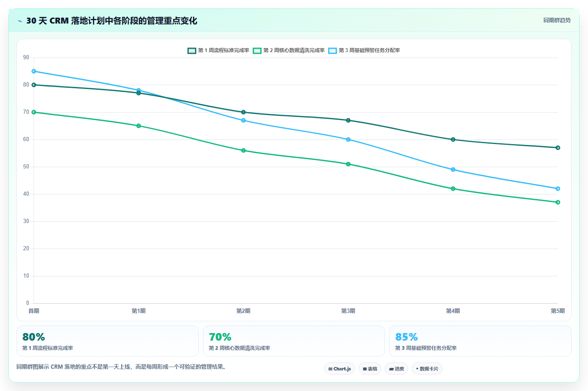The width and height of the screenshot is (588, 391).
Task: Click the footer note starting 同期群图展示 CRM
Action: click(122, 367)
